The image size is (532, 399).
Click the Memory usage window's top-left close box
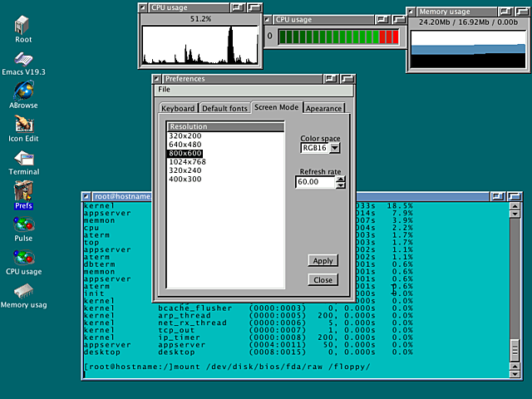411,12
